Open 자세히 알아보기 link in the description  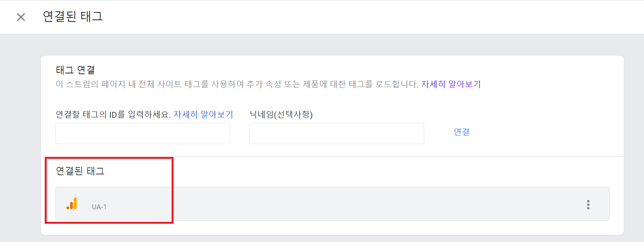(451, 84)
